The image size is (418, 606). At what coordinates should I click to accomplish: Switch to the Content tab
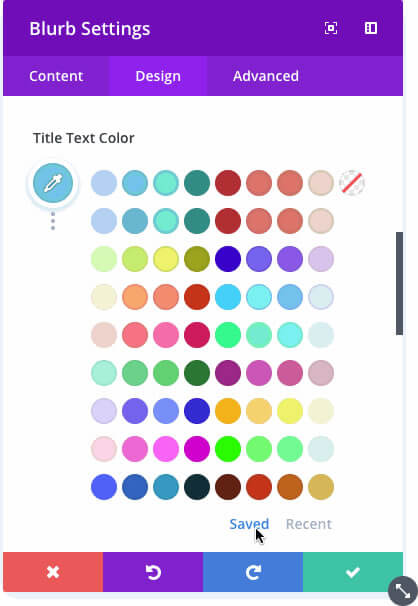tap(56, 76)
